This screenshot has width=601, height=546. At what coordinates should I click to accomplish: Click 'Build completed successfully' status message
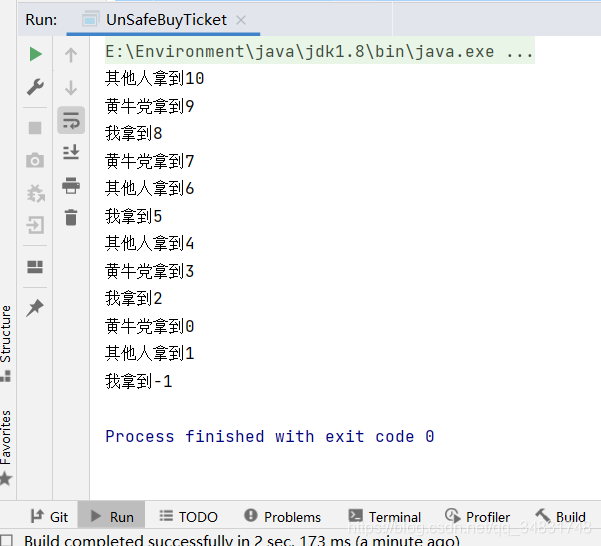coord(241,540)
